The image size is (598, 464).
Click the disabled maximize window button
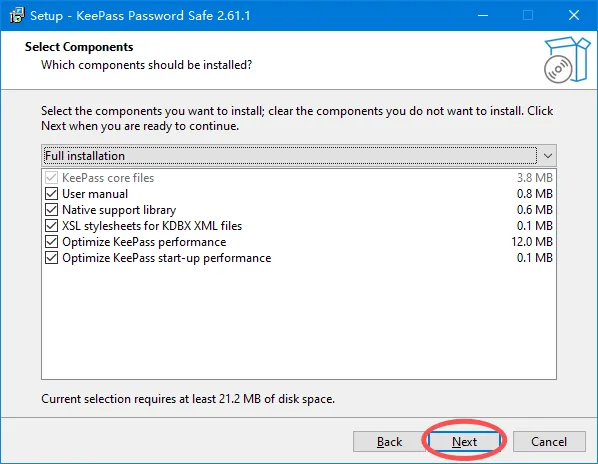click(x=528, y=16)
